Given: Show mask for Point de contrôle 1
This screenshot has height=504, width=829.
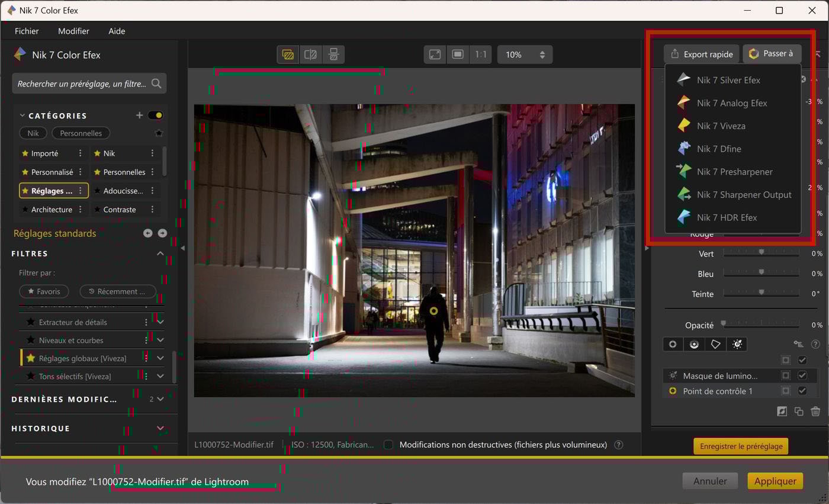Looking at the screenshot, I should pyautogui.click(x=785, y=391).
